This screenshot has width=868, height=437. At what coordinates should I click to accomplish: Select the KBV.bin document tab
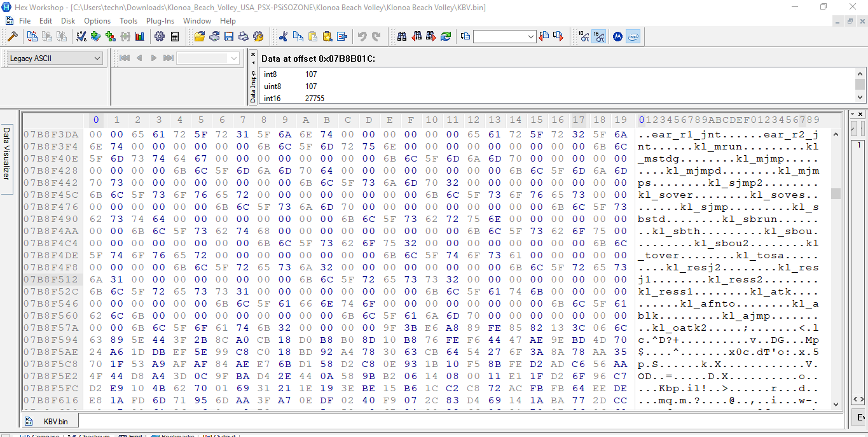(x=50, y=421)
